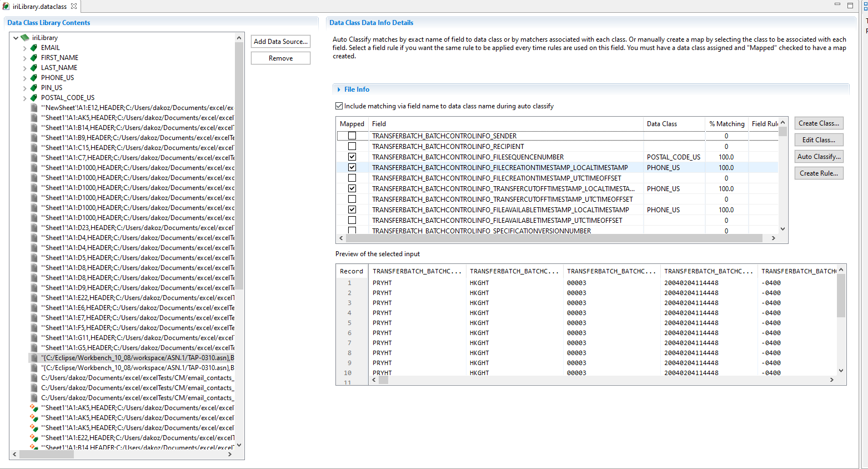The width and height of the screenshot is (868, 469).
Task: Sort by the Field column header
Action: [x=505, y=124]
